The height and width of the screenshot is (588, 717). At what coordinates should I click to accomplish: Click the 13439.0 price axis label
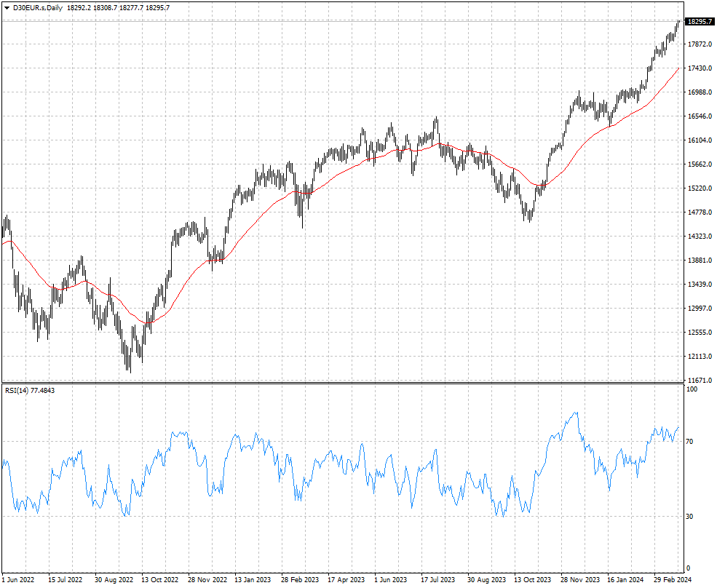click(700, 285)
